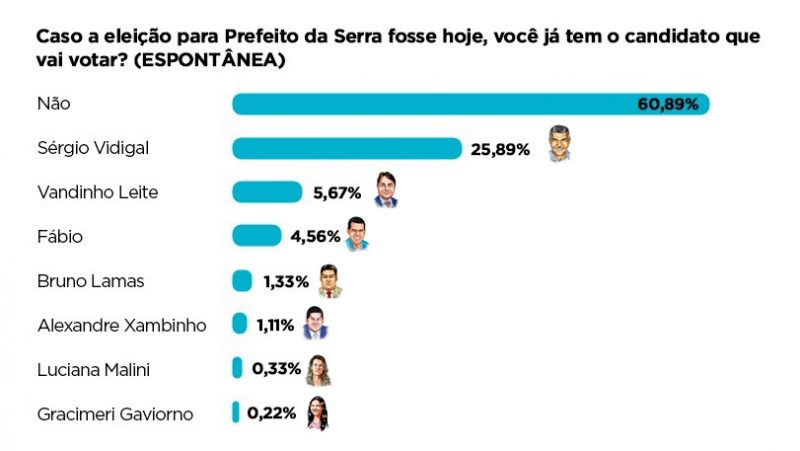Click the 'Não' row label
This screenshot has width=800, height=451.
(54, 104)
